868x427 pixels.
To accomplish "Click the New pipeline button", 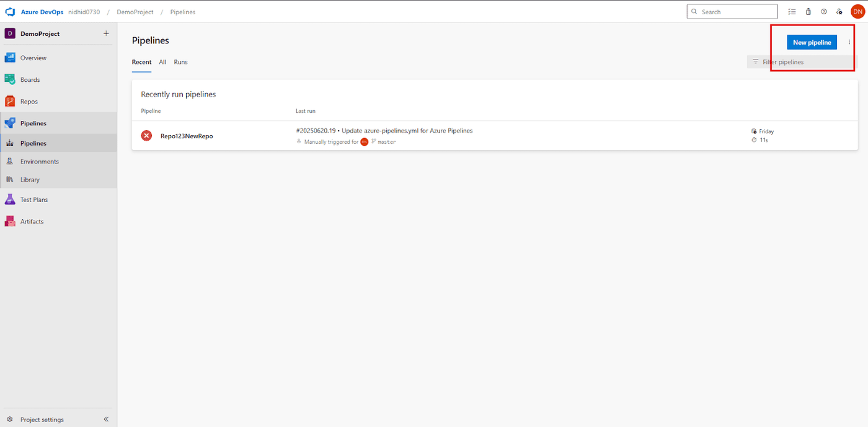I will [812, 42].
